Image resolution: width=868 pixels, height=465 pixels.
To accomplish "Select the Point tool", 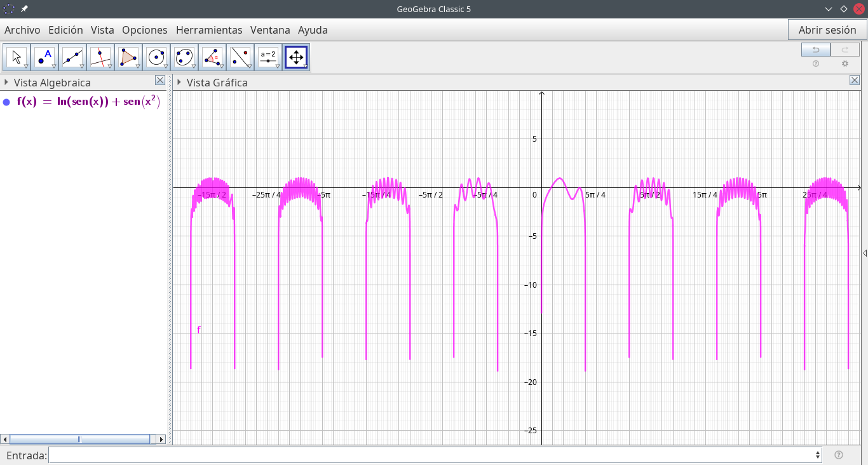I will [x=44, y=57].
